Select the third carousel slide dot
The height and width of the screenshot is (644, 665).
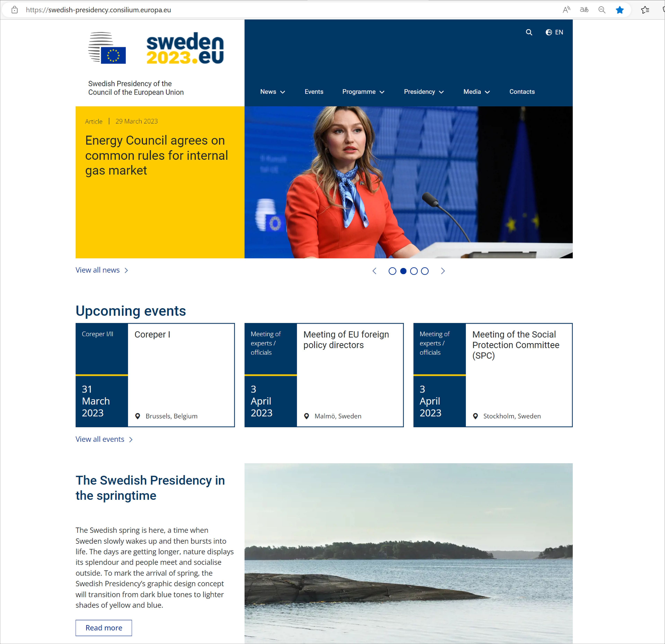[414, 271]
